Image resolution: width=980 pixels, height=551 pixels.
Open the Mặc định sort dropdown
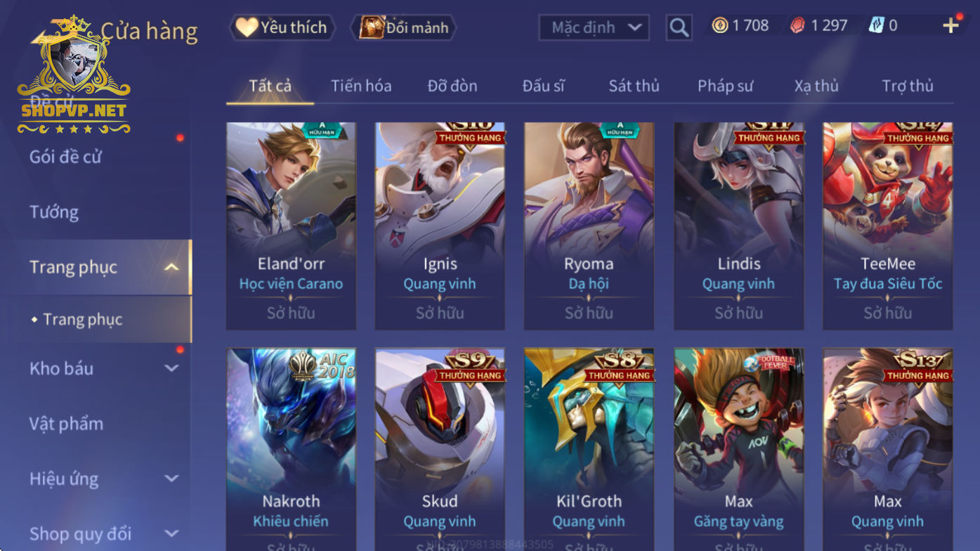pos(594,27)
